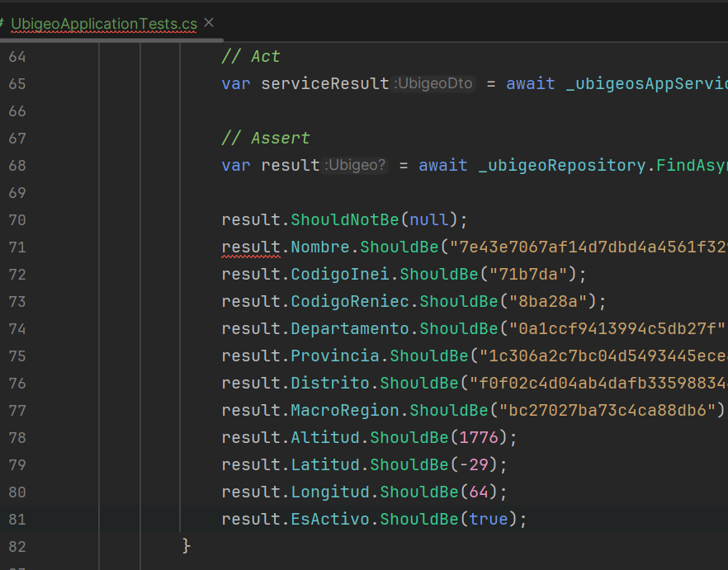Viewport: 728px width, 570px height.
Task: Click the serviceResult variable name
Action: 324,84
